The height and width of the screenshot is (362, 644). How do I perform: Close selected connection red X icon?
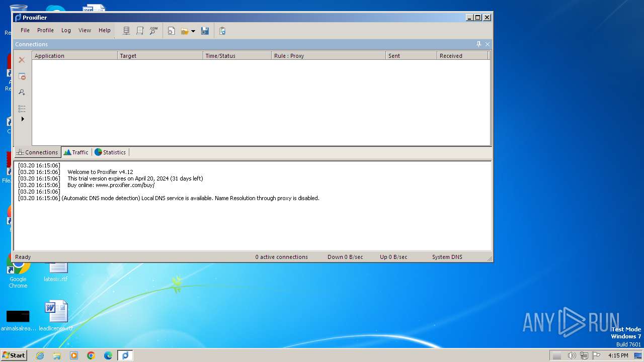[22, 60]
